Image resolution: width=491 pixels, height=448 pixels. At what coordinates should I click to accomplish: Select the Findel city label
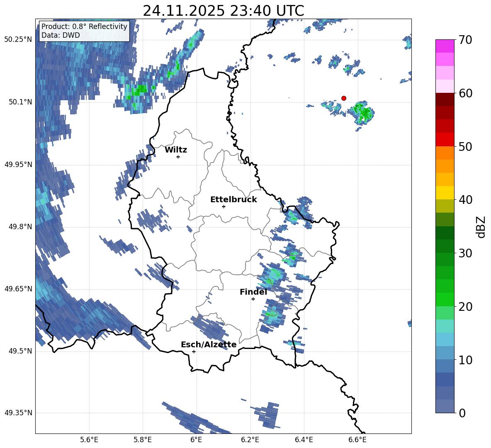tap(253, 292)
